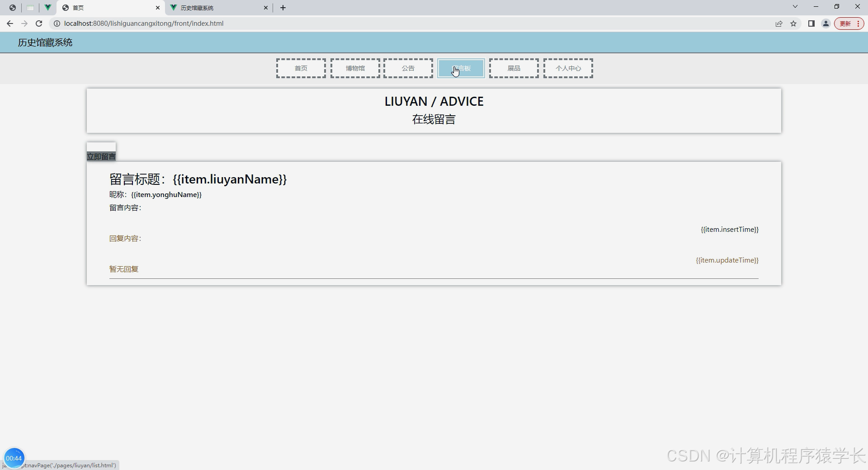868x470 pixels.
Task: Share this page via share icon
Action: click(779, 23)
